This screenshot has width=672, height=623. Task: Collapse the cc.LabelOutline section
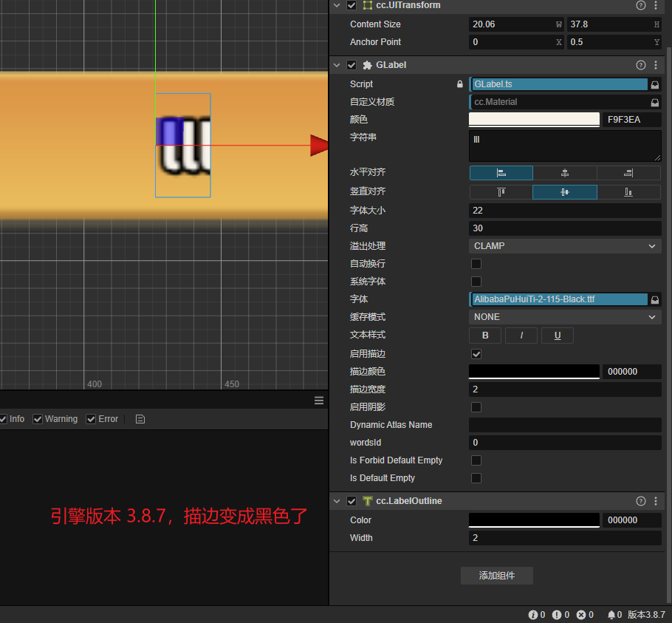point(337,501)
